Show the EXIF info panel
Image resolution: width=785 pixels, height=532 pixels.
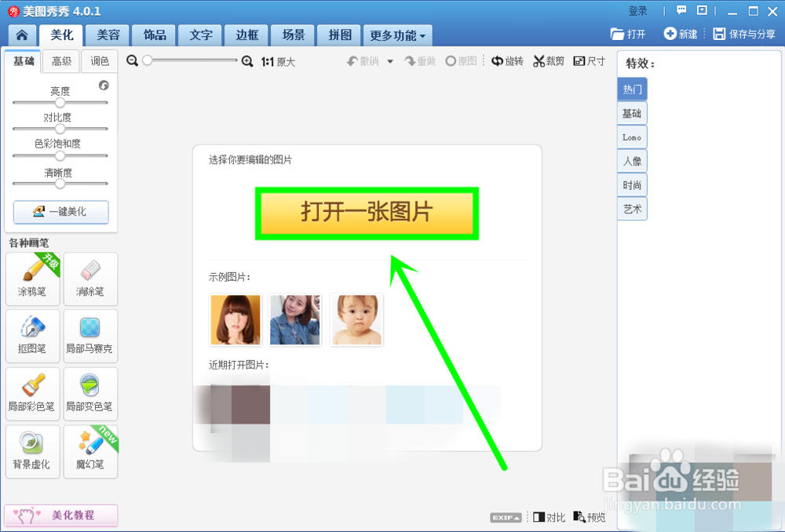tap(506, 518)
